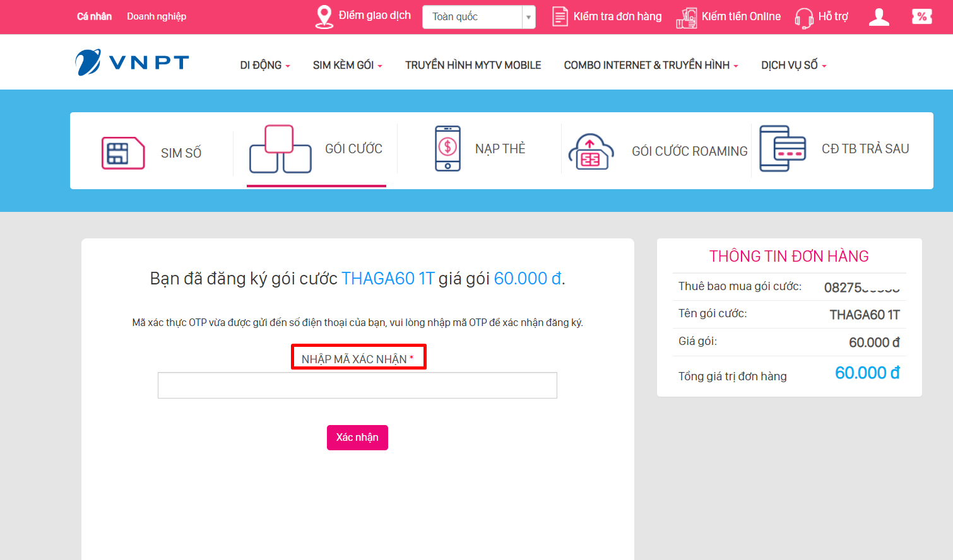Open the Hỗ trợ link
Screen dimensions: 953x560
click(833, 16)
